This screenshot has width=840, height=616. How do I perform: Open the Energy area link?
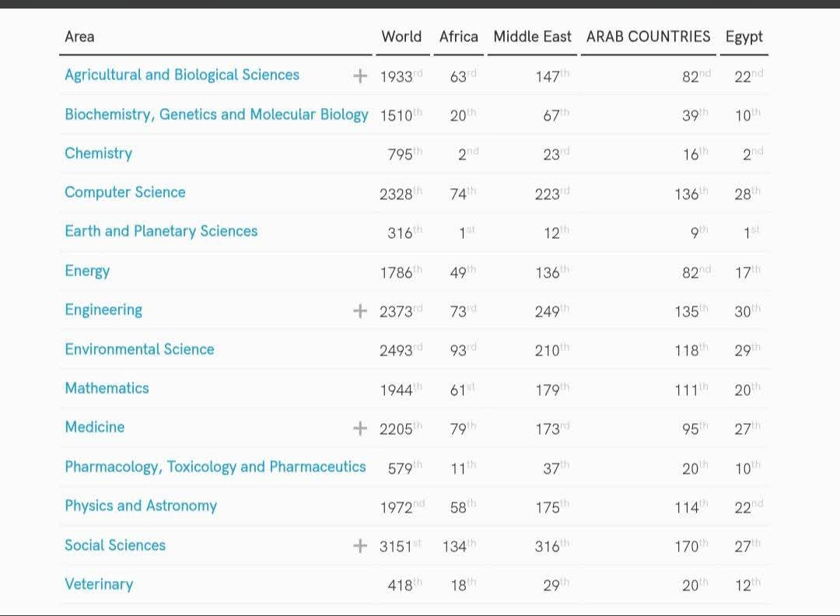coord(87,271)
